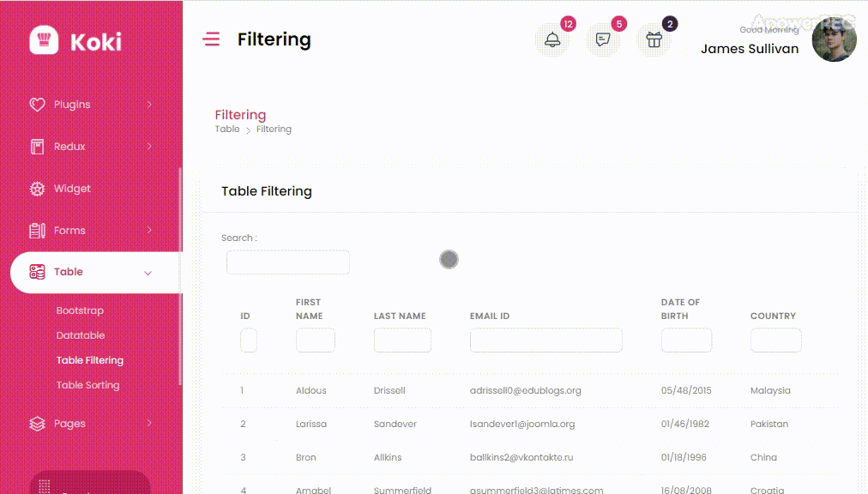868x494 pixels.
Task: Click James Sullivan's profile avatar
Action: click(x=834, y=39)
